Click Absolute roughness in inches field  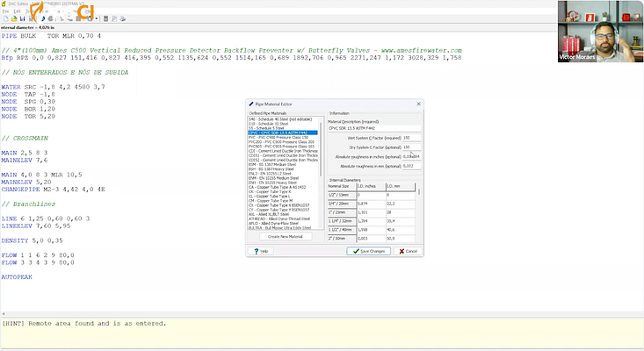[411, 157]
